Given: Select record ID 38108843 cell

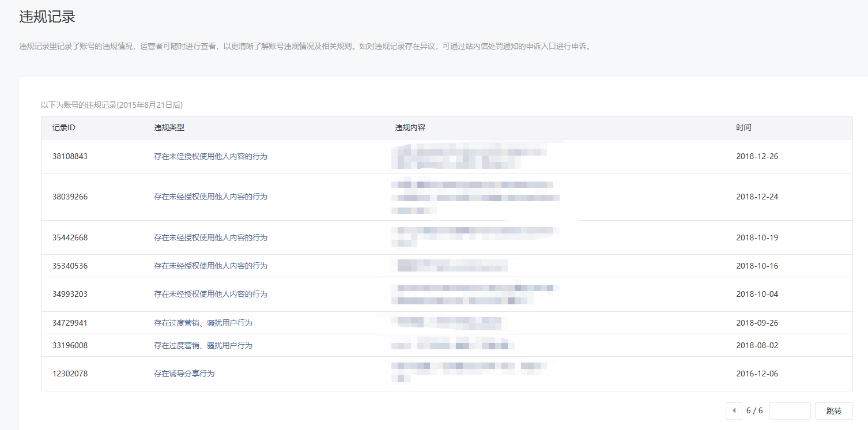Looking at the screenshot, I should tap(70, 156).
